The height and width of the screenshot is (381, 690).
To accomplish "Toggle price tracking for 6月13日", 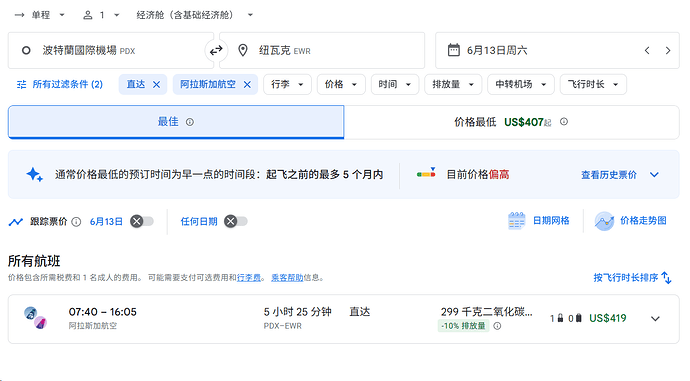I will pos(142,221).
